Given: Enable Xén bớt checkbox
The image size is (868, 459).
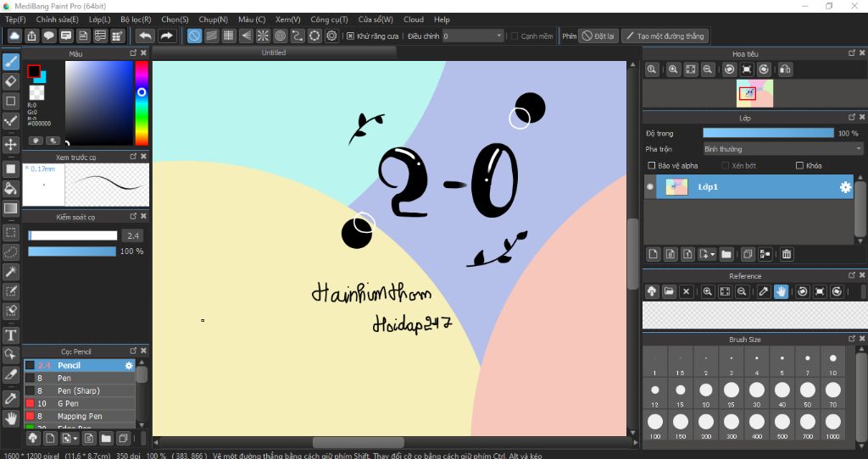Looking at the screenshot, I should tap(726, 165).
